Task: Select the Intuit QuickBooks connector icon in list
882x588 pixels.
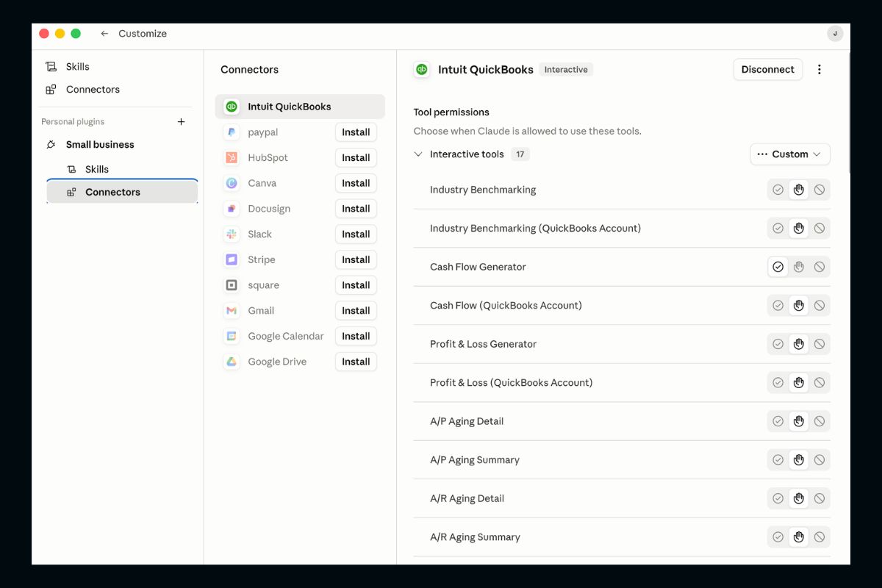Action: tap(232, 107)
